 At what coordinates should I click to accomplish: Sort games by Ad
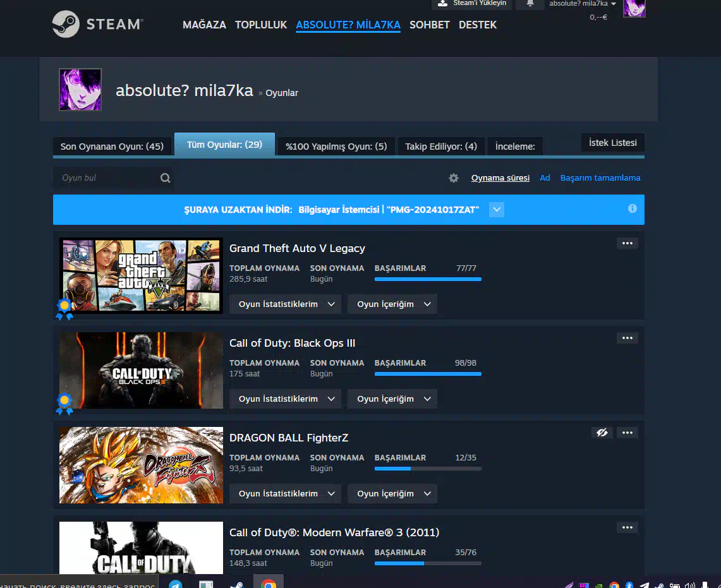(545, 178)
